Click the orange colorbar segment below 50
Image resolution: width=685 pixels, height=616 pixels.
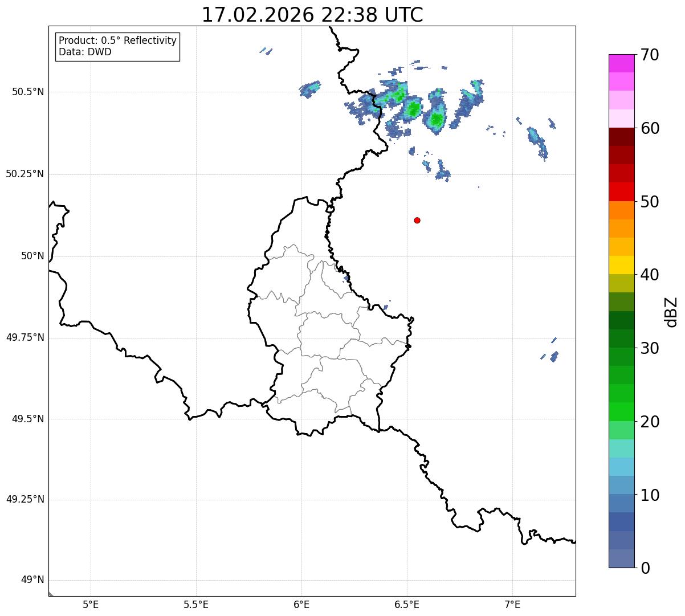[621, 210]
